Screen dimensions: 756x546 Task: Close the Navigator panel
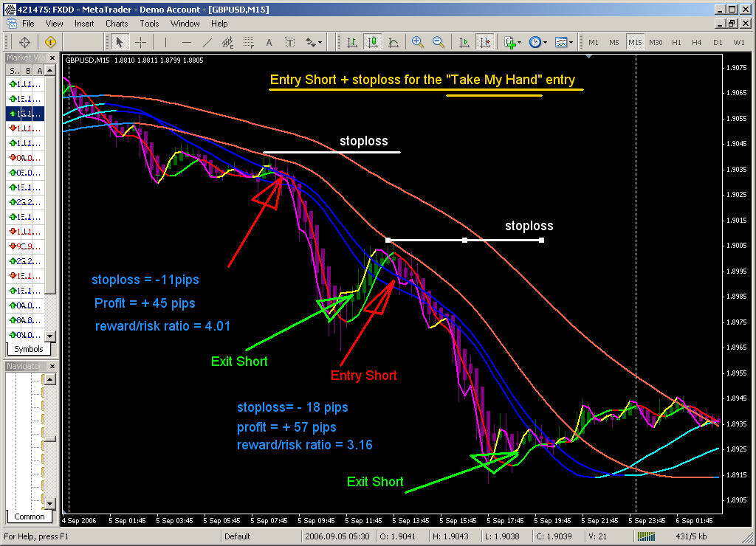pyautogui.click(x=52, y=366)
